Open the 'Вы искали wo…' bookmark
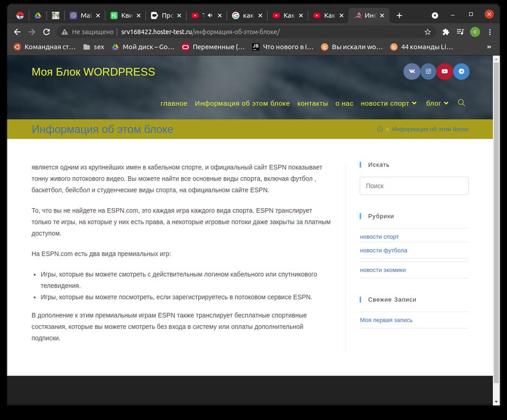Viewport: 507px width, 420px height. pos(352,47)
